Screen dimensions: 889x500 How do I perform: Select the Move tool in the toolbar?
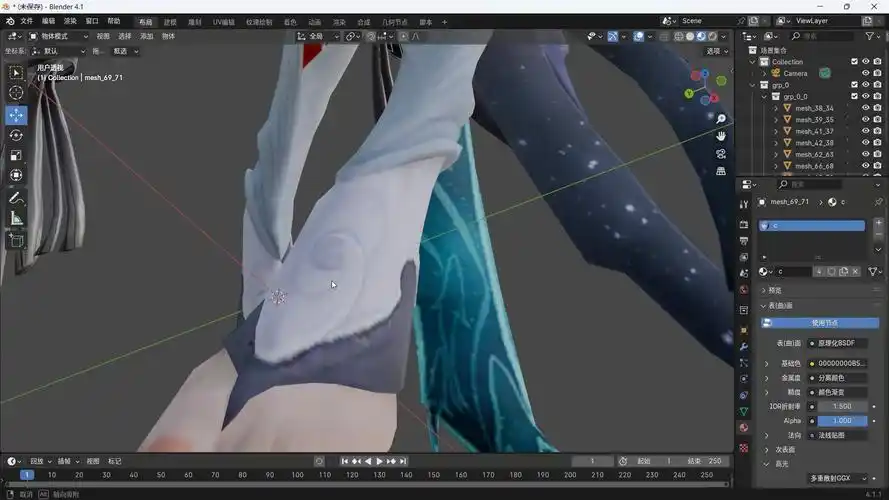tap(16, 114)
